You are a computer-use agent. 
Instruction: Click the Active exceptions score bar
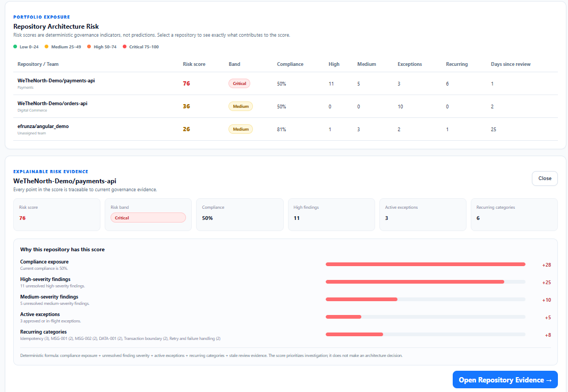coord(425,317)
